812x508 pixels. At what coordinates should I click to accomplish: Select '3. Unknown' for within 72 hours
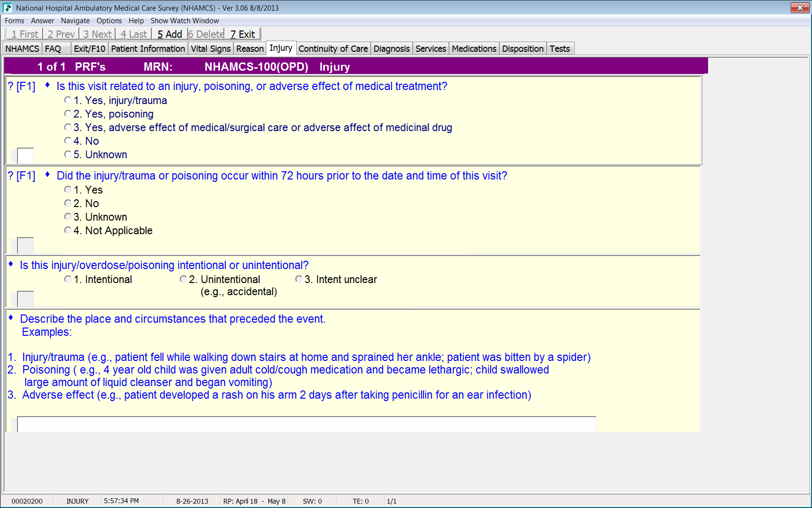pyautogui.click(x=68, y=217)
